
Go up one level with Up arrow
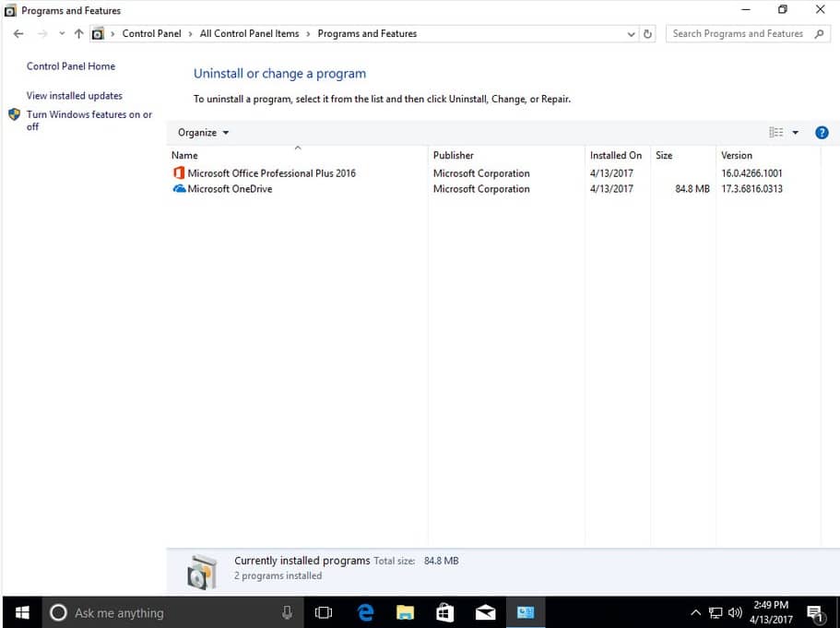tap(78, 34)
